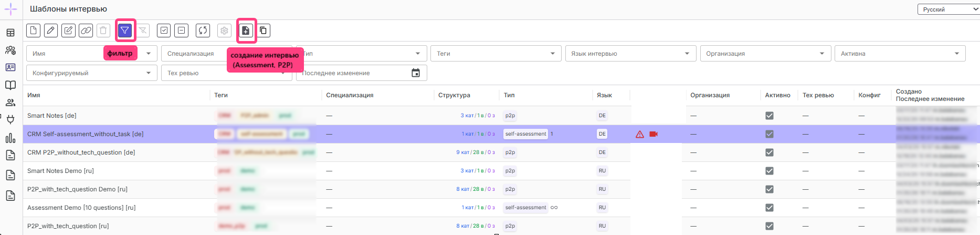Toggle Active checkbox for CRM P2P_without_tech_question [de]
Viewport: 980px width, 235px height.
pos(769,152)
